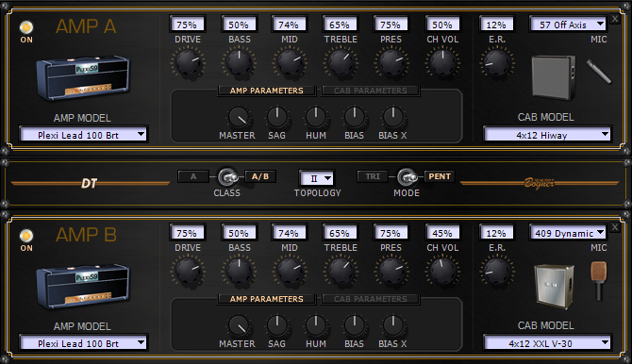
Task: Click the Amp A MID knob
Action: (x=290, y=62)
